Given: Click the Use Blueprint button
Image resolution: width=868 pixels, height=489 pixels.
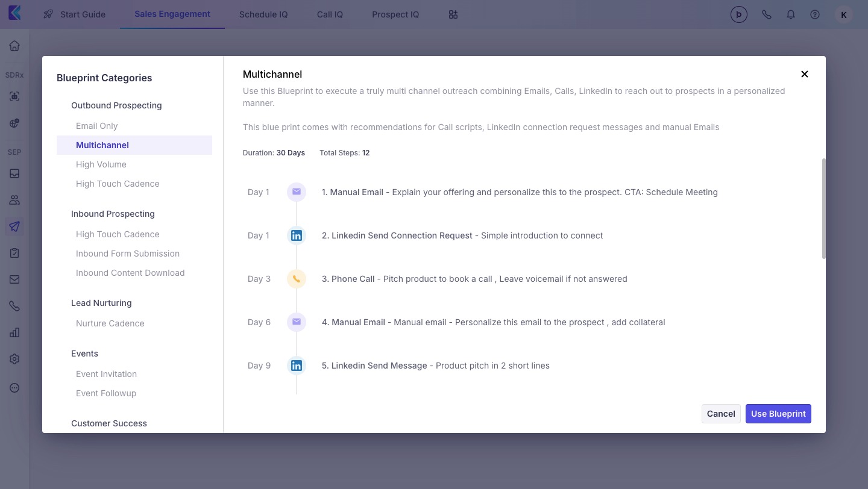Looking at the screenshot, I should click(x=778, y=414).
